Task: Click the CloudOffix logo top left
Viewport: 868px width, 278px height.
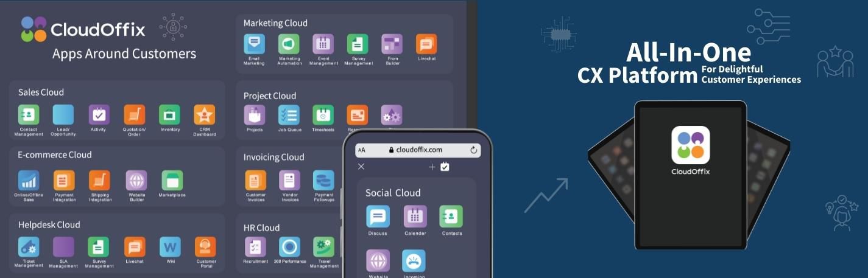Action: [x=83, y=29]
